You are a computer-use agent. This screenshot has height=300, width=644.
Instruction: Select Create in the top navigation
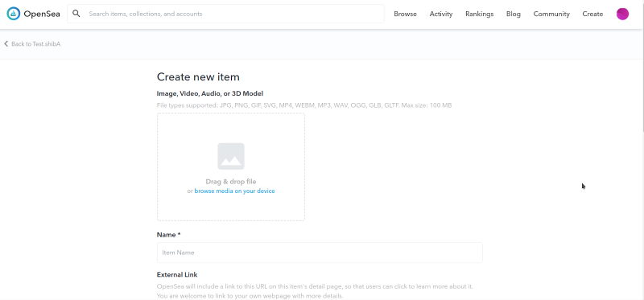pos(592,14)
